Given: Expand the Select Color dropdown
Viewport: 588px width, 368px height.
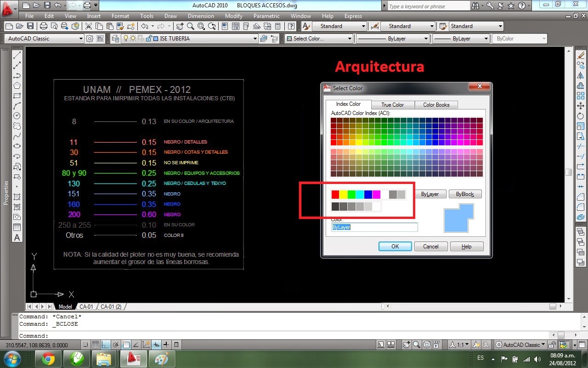Looking at the screenshot, I should 350,39.
